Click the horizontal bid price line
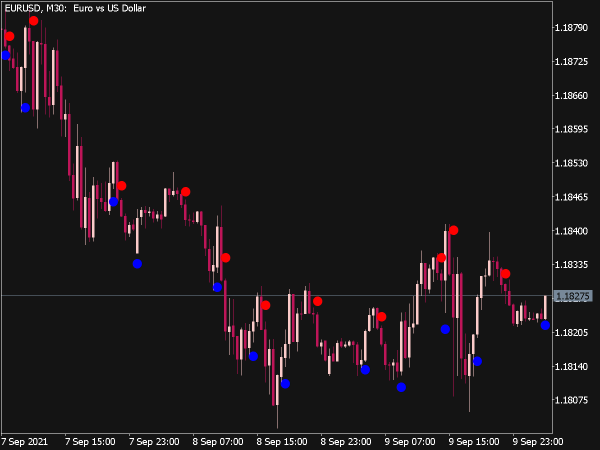The width and height of the screenshot is (600, 450). (x=277, y=295)
